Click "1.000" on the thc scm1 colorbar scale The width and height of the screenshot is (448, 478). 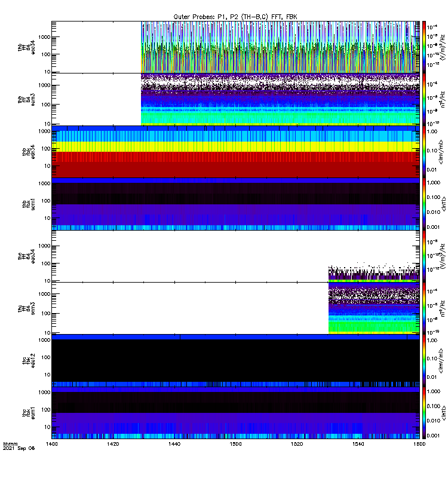coord(434,391)
